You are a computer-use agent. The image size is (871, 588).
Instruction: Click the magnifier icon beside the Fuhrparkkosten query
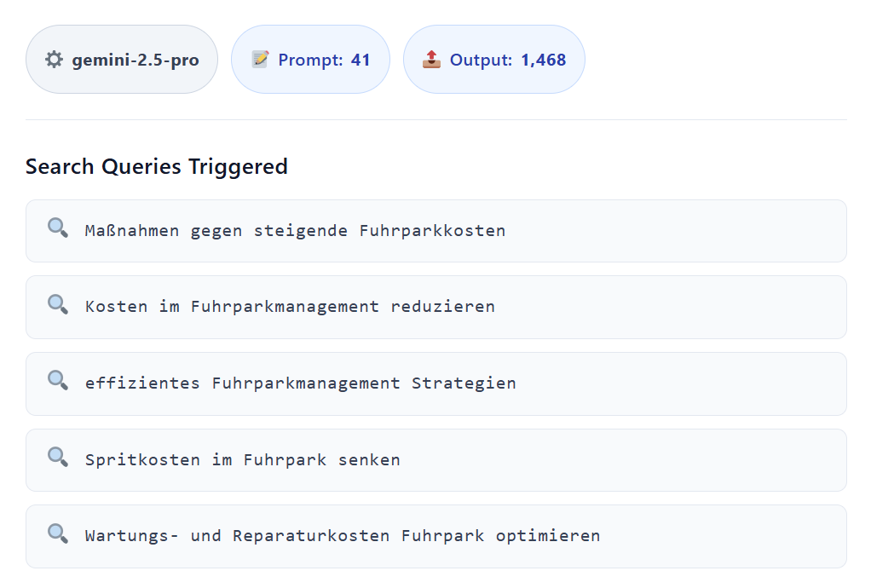57,229
